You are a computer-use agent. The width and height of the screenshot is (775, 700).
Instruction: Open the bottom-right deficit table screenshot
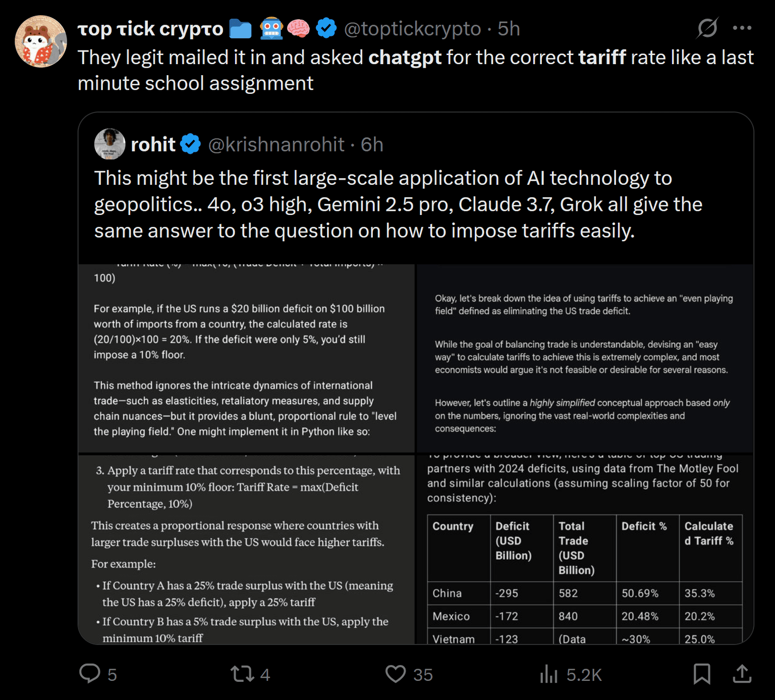(x=584, y=549)
